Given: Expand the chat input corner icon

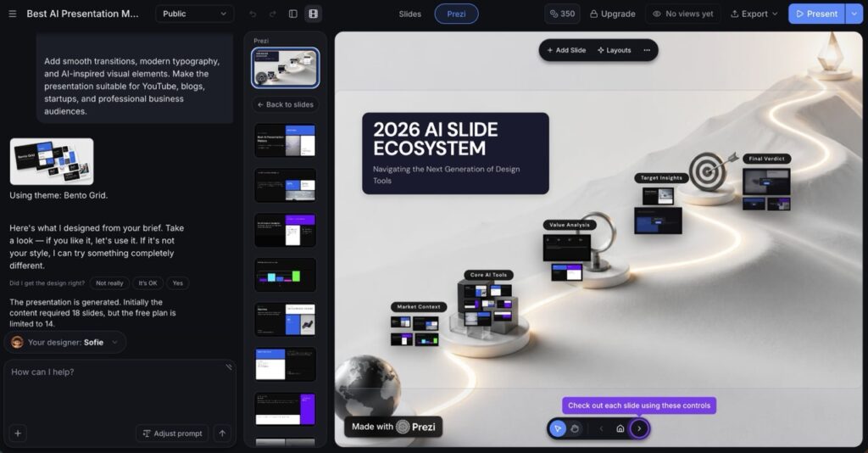Looking at the screenshot, I should tap(229, 367).
